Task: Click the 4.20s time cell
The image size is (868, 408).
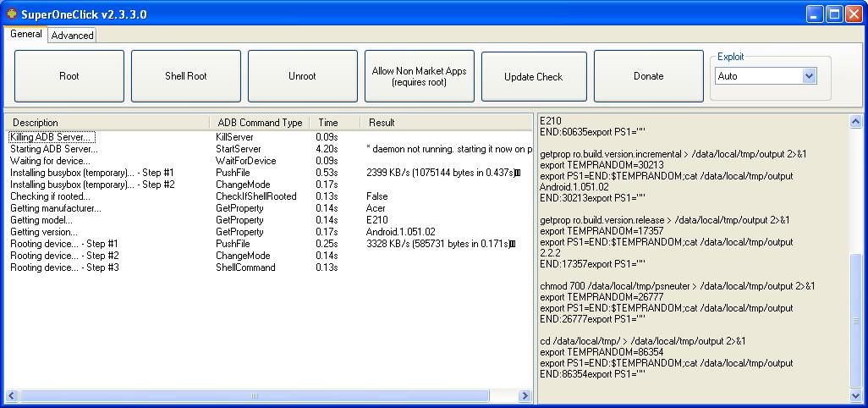Action: (327, 149)
